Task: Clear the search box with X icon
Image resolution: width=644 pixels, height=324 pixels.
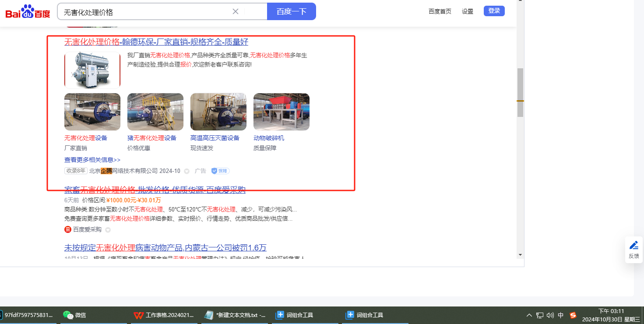Action: (236, 11)
